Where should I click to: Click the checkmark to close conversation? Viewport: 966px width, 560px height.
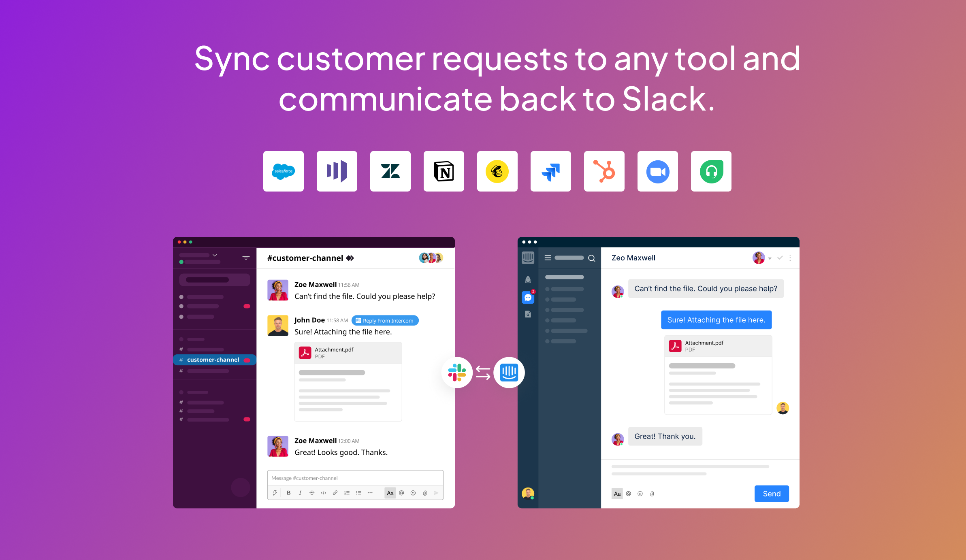(780, 258)
